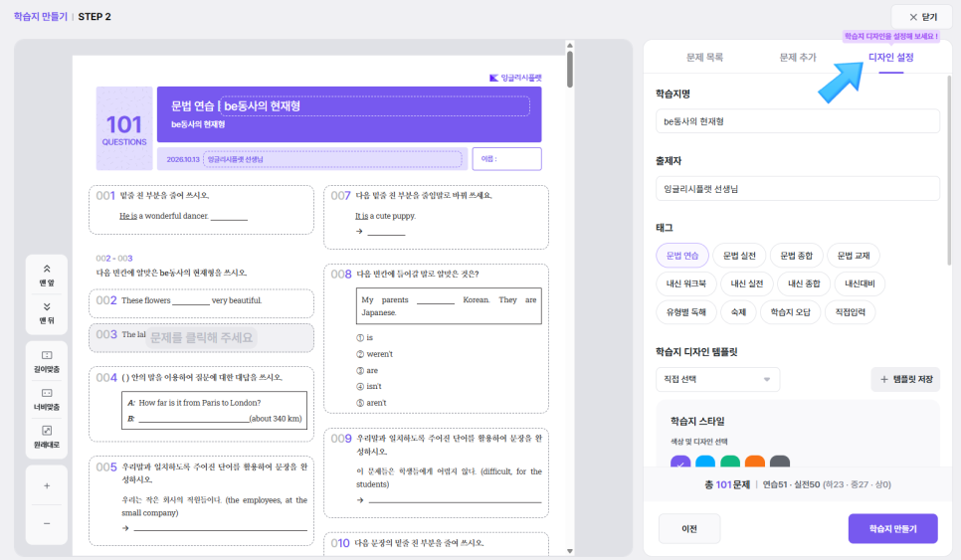Click the preview vertical scrollbar thumb
The width and height of the screenshot is (961, 560).
570,70
